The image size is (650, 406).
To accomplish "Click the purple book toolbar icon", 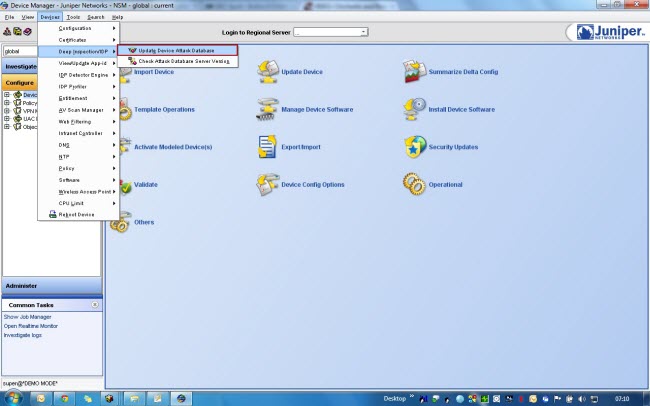I will (27, 32).
